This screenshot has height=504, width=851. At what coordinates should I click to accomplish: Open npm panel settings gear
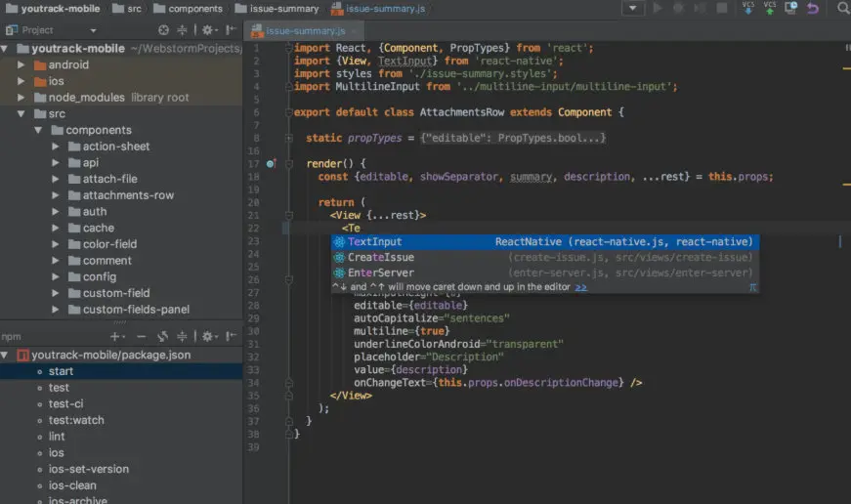tap(209, 337)
